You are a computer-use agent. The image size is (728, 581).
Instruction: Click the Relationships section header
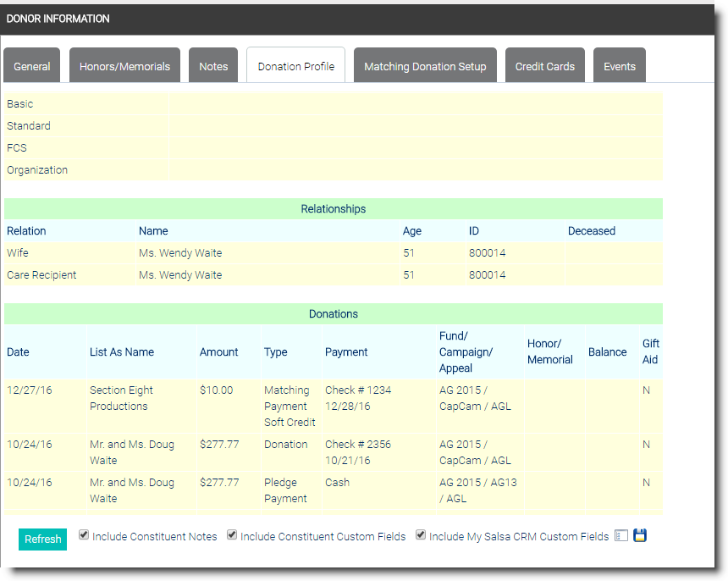point(334,209)
